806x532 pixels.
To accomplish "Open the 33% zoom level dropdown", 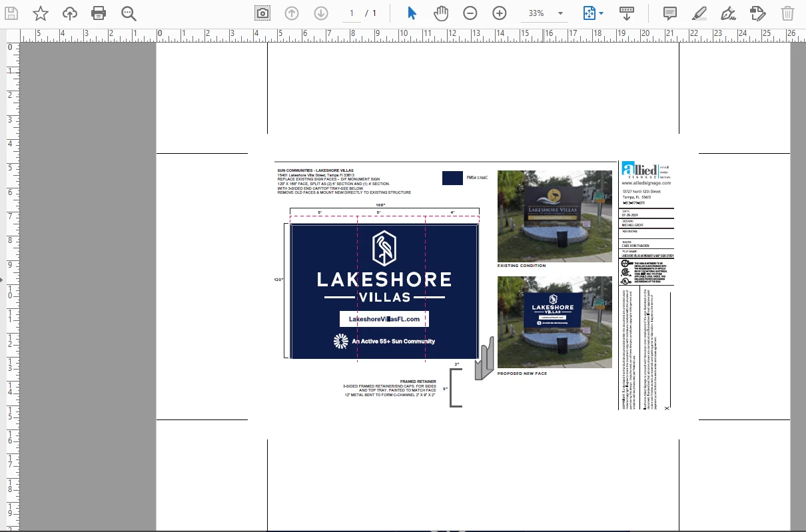I will [x=560, y=13].
